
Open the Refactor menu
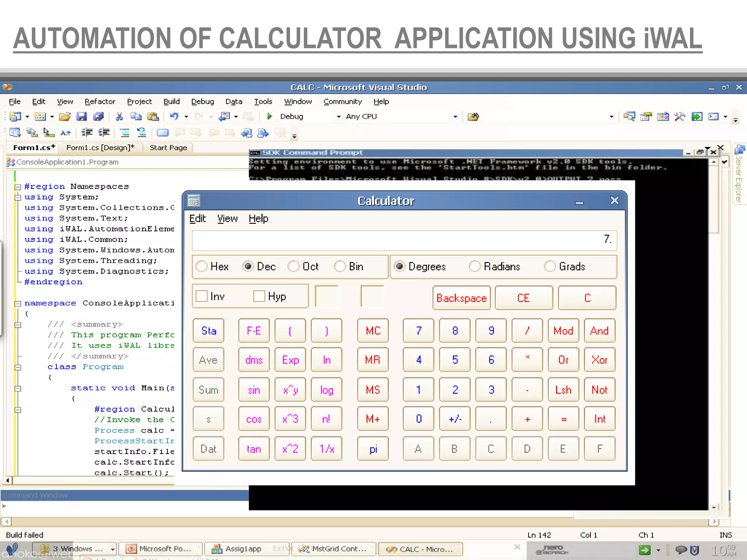pyautogui.click(x=100, y=101)
